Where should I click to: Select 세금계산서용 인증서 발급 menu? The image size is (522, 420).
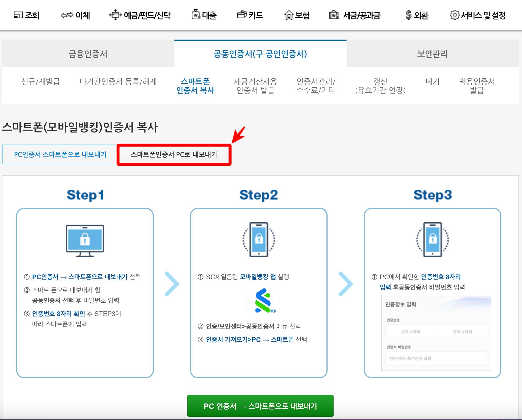255,86
